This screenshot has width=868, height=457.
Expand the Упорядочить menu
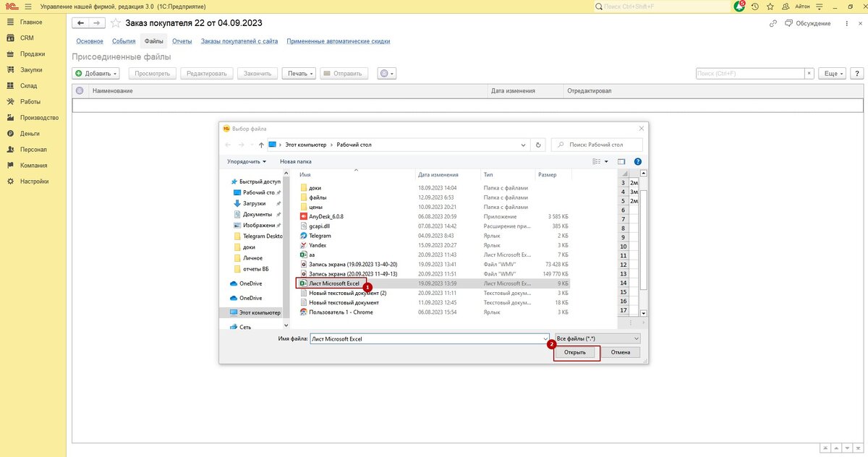(247, 161)
